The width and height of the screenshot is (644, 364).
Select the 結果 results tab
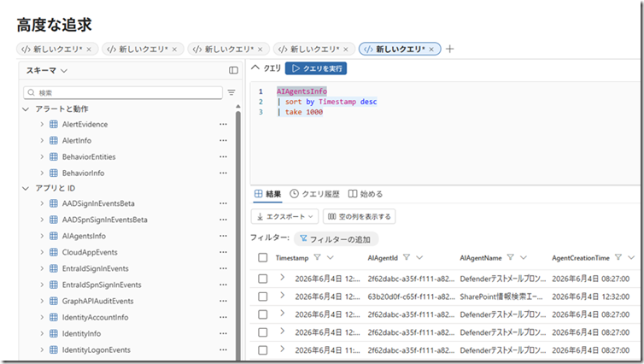pyautogui.click(x=268, y=194)
